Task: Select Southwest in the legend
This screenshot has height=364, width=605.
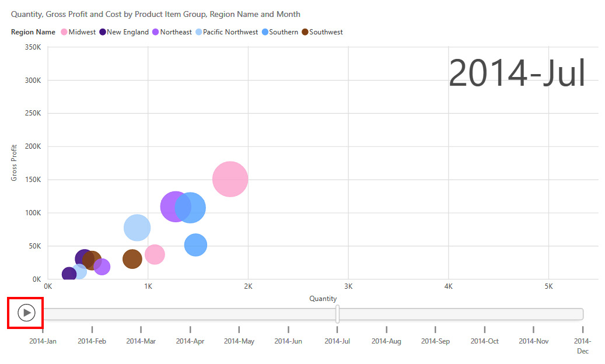Action: (x=326, y=32)
